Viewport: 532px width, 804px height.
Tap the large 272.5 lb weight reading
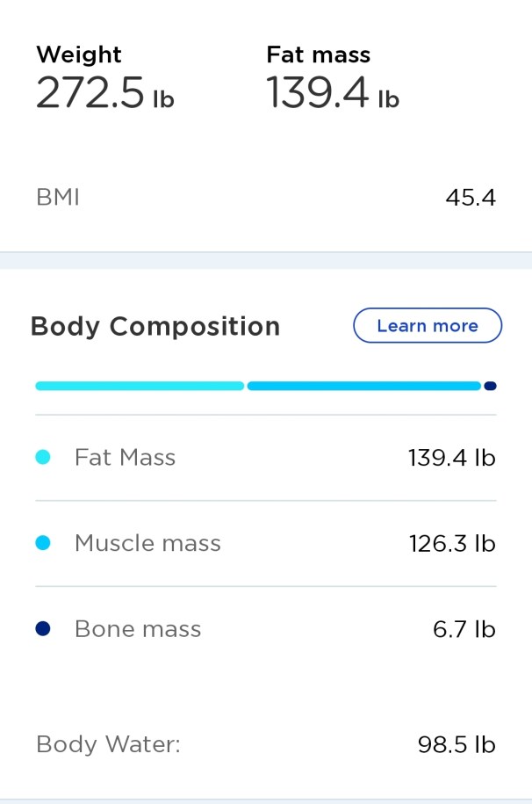[104, 93]
